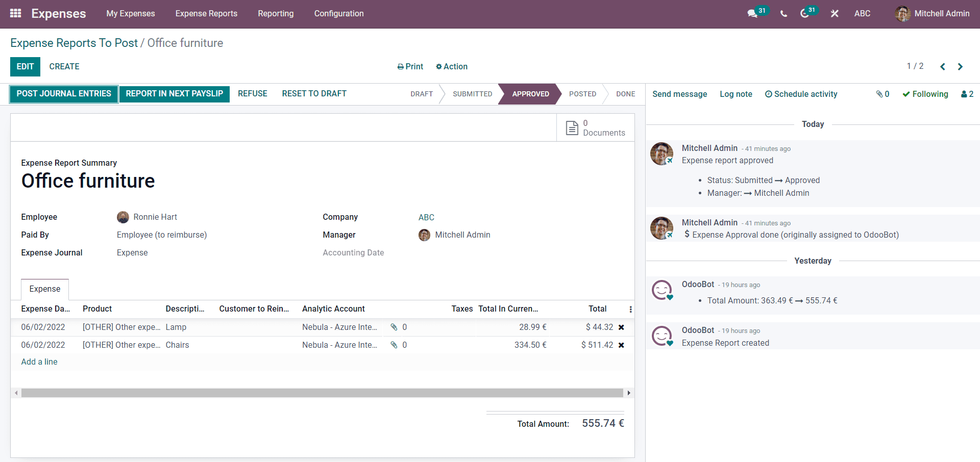Viewport: 980px width, 462px height.
Task: Open Mitchell Admin user menu
Action: [933, 14]
